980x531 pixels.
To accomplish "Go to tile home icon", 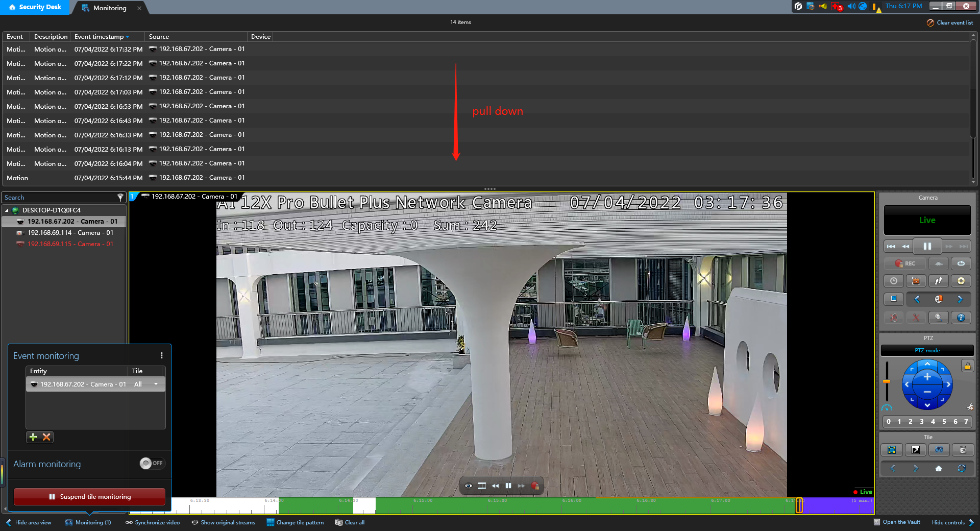I will tap(939, 468).
